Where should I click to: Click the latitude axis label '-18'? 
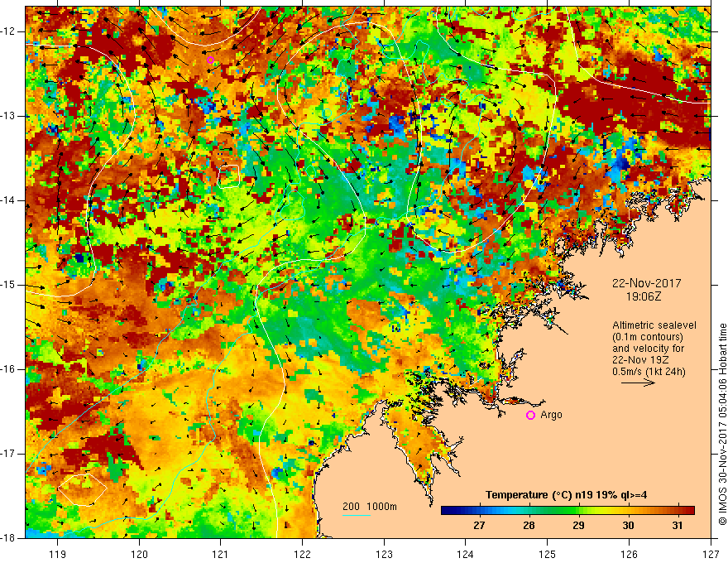[8, 538]
